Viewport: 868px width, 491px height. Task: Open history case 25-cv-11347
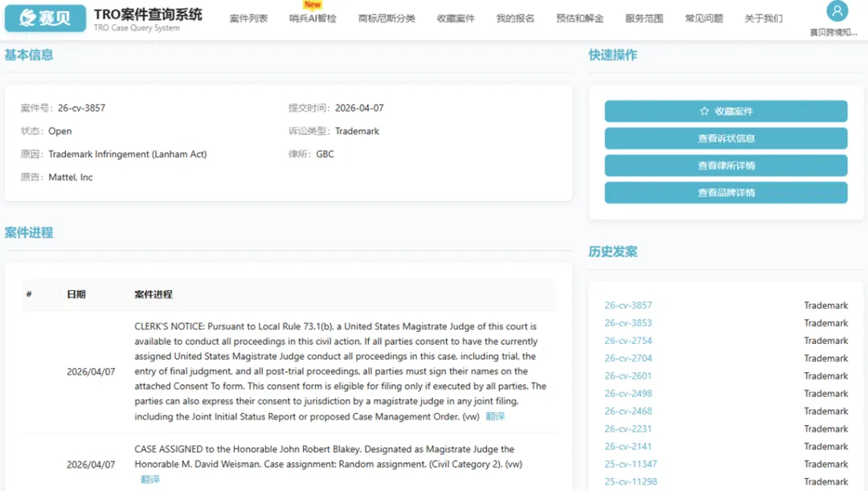click(631, 464)
